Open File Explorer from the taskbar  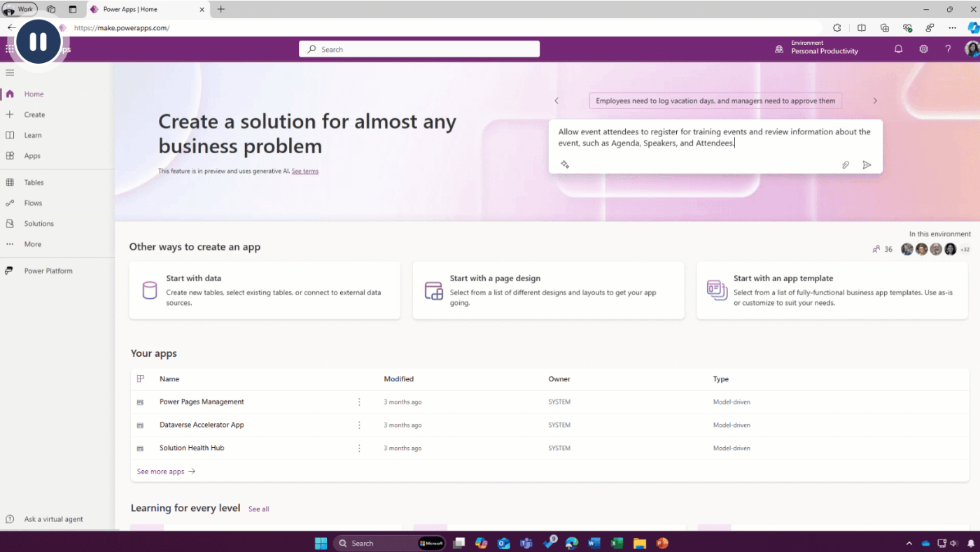pos(639,543)
